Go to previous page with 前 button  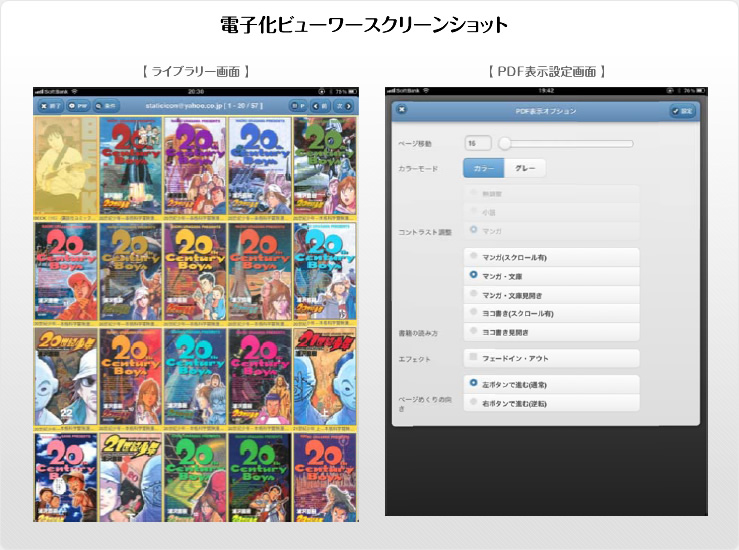coord(320,104)
